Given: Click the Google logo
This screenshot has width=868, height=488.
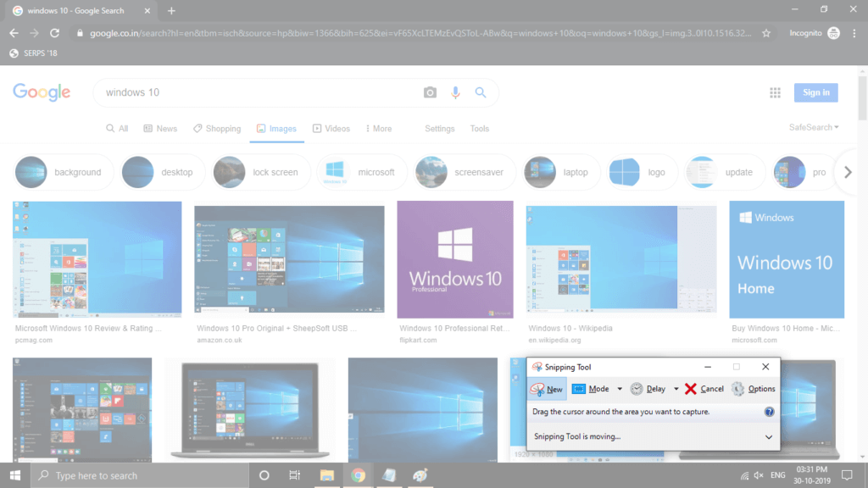Looking at the screenshot, I should [x=42, y=92].
